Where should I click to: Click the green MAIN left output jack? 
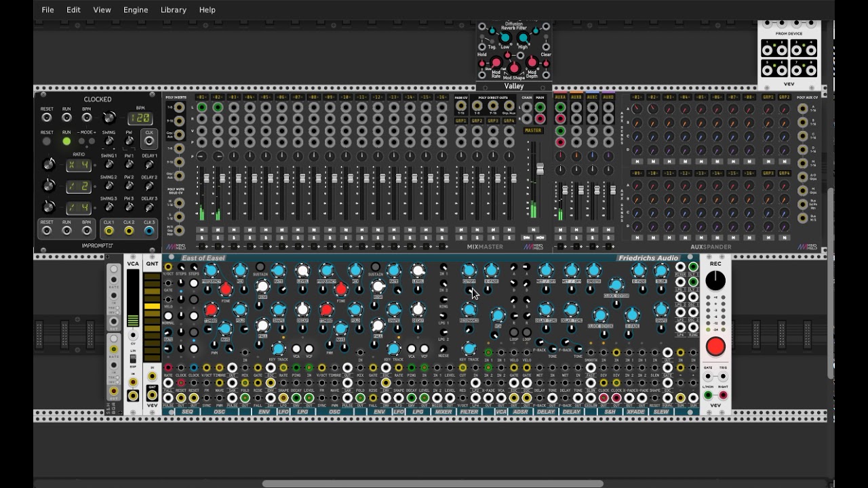click(x=540, y=108)
